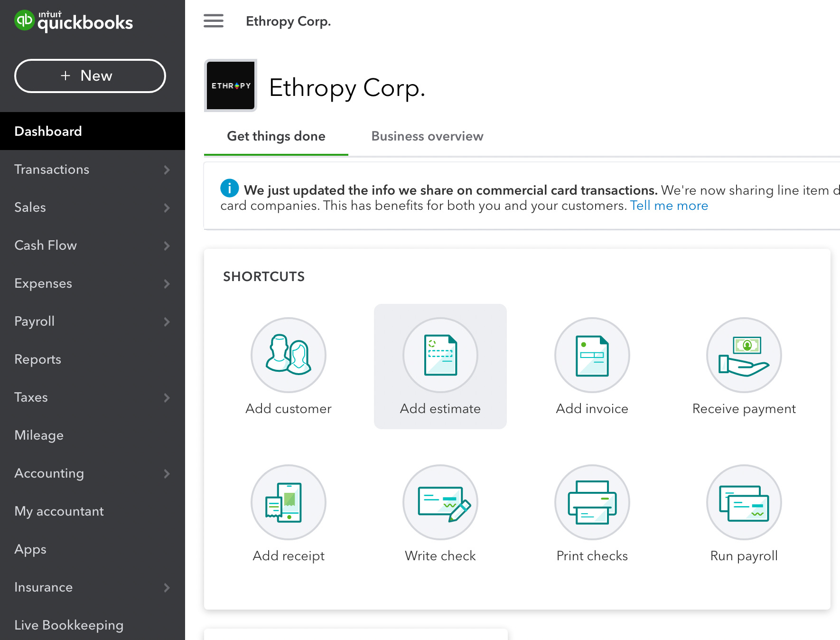The width and height of the screenshot is (840, 640).
Task: Click the Ethropy company logo thumbnail
Action: (231, 85)
